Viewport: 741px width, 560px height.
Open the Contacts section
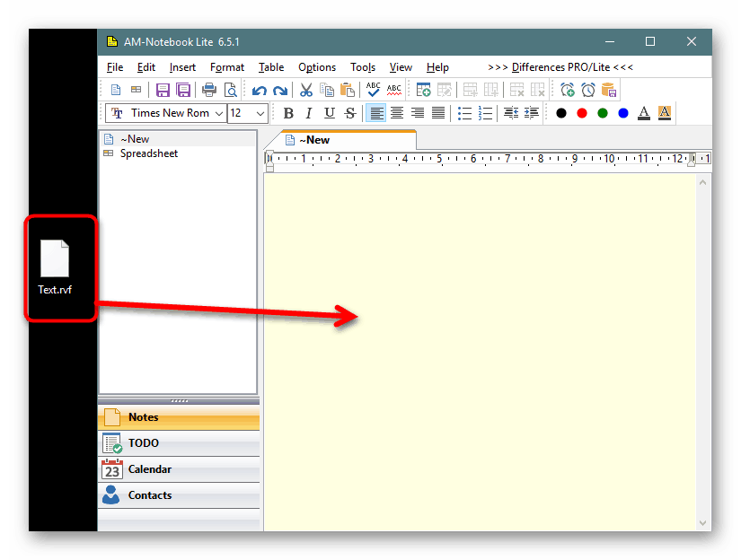pyautogui.click(x=179, y=495)
